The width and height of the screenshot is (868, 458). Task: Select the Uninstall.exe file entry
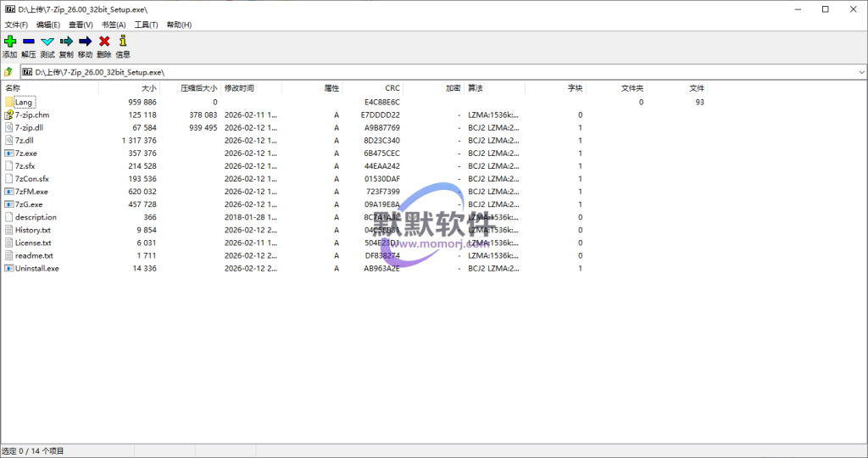36,268
